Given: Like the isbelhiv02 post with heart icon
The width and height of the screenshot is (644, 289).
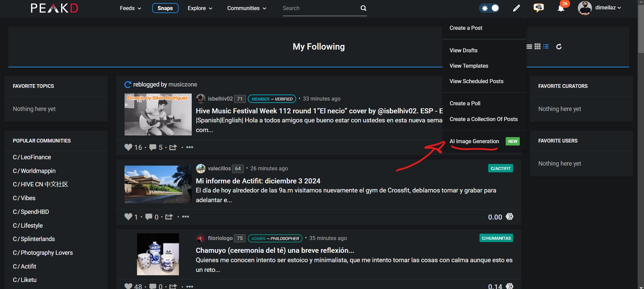Looking at the screenshot, I should coord(128,147).
